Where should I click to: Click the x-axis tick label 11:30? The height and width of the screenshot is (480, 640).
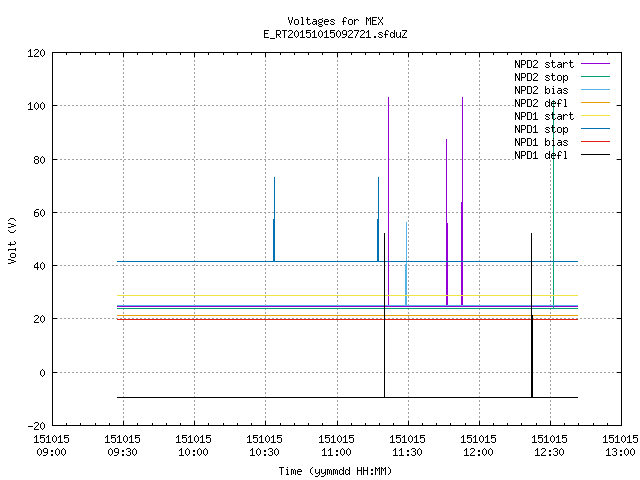coord(407,452)
